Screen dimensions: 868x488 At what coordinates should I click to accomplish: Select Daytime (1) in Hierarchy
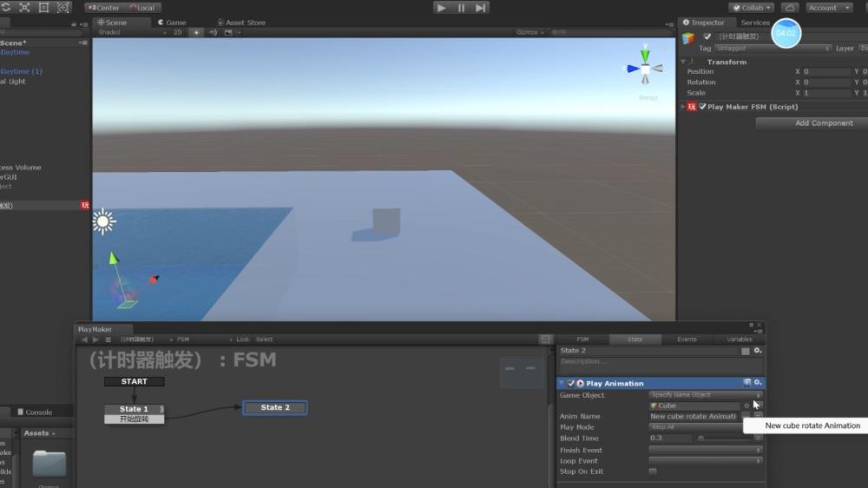click(21, 71)
